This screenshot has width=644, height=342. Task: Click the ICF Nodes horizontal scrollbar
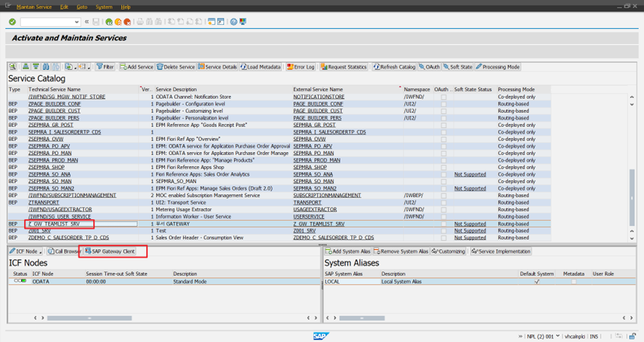pos(90,318)
